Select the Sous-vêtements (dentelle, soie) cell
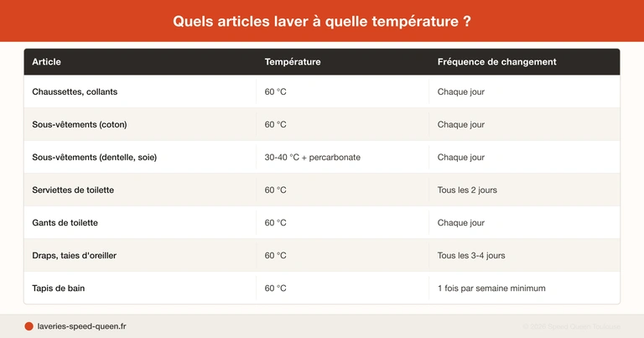Screen dimensions: 644x338 pyautogui.click(x=95, y=158)
